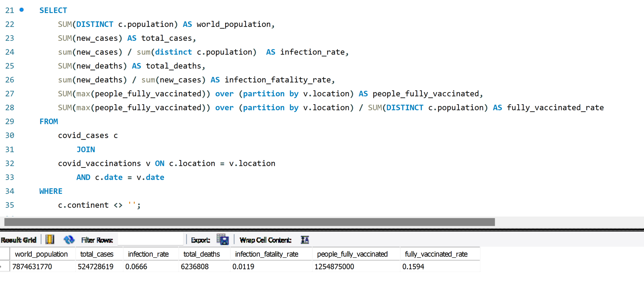Click the world_population column header

[41, 254]
